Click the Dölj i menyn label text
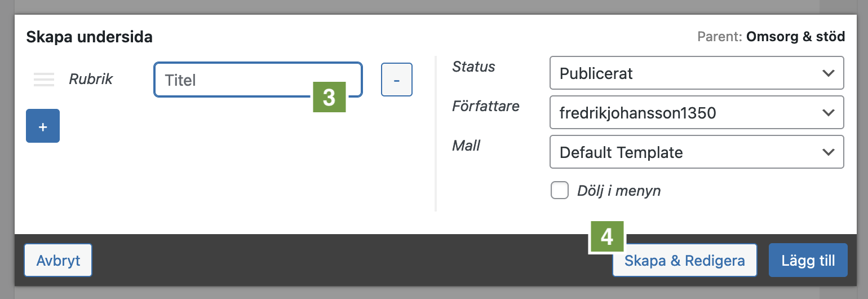 [x=619, y=191]
